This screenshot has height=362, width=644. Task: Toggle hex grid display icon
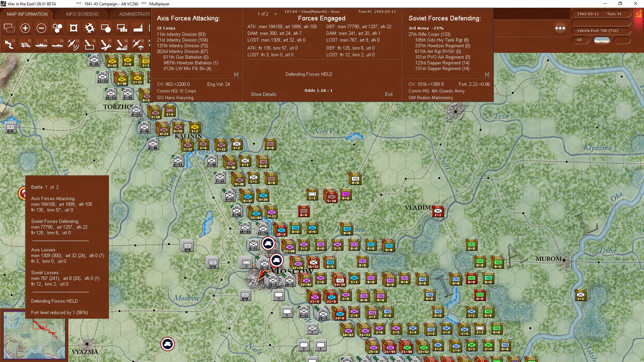click(x=57, y=28)
